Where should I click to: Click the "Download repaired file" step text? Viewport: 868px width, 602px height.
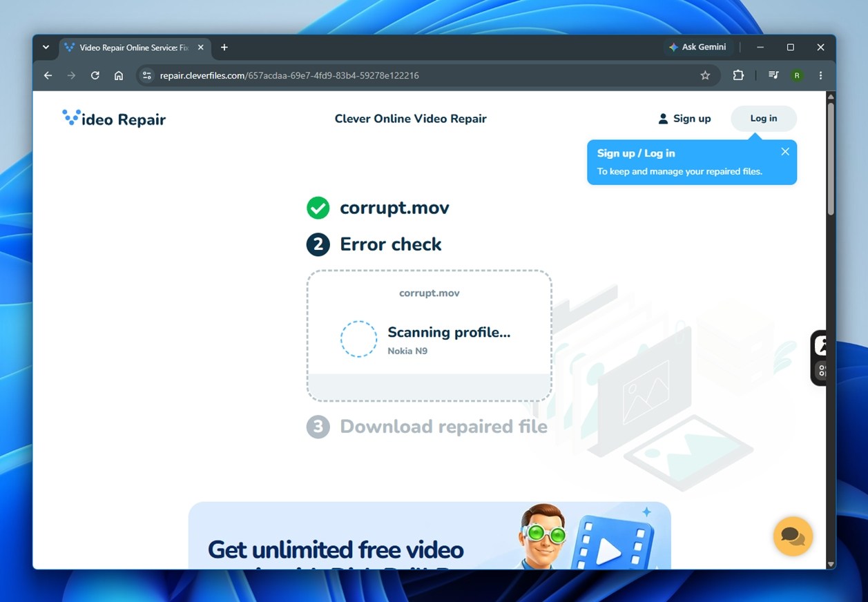tap(444, 427)
